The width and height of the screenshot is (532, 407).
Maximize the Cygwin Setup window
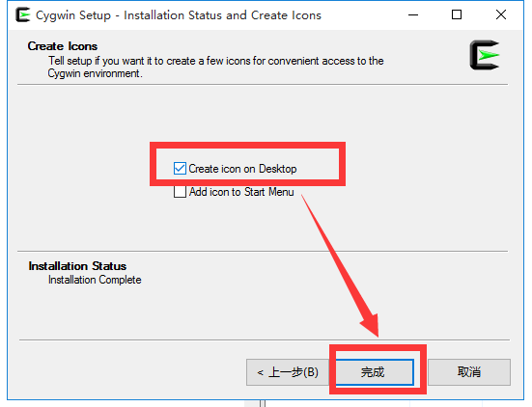coord(457,14)
